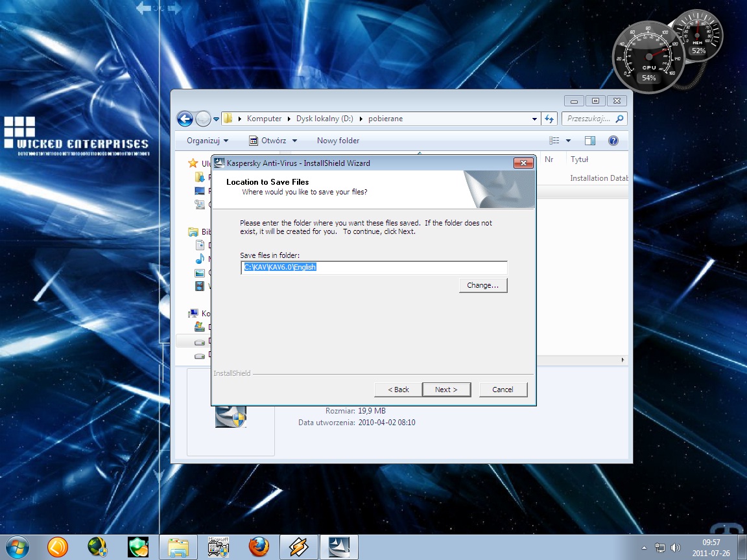The image size is (747, 560).
Task: Minimize the Explorer window
Action: pyautogui.click(x=574, y=101)
